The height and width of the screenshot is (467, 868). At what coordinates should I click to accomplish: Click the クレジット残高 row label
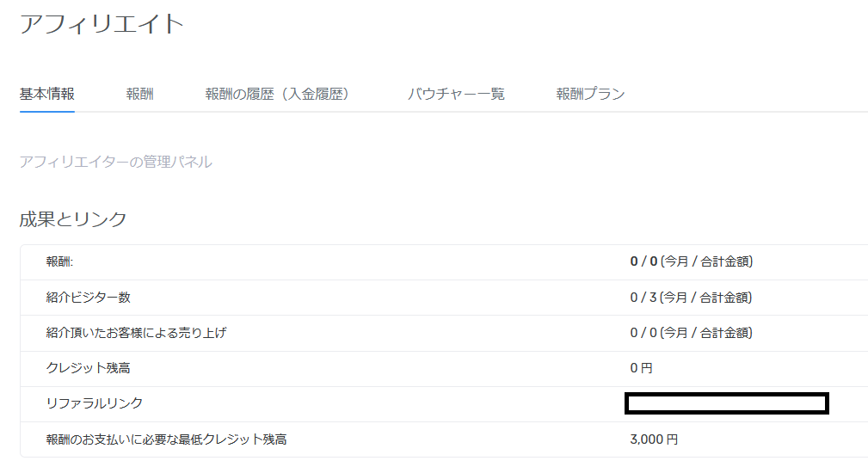tap(89, 368)
